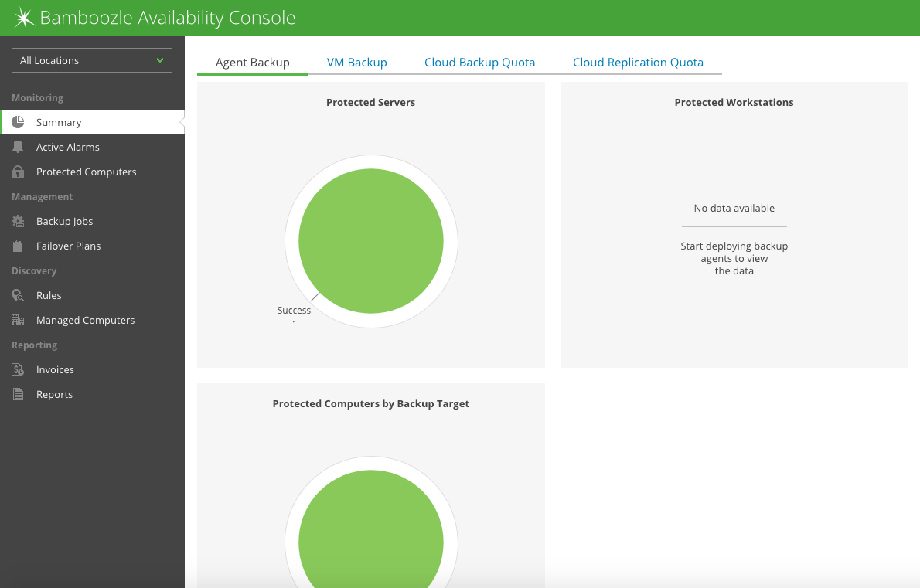Click the Backup Jobs gear icon
This screenshot has width=920, height=588.
point(19,221)
